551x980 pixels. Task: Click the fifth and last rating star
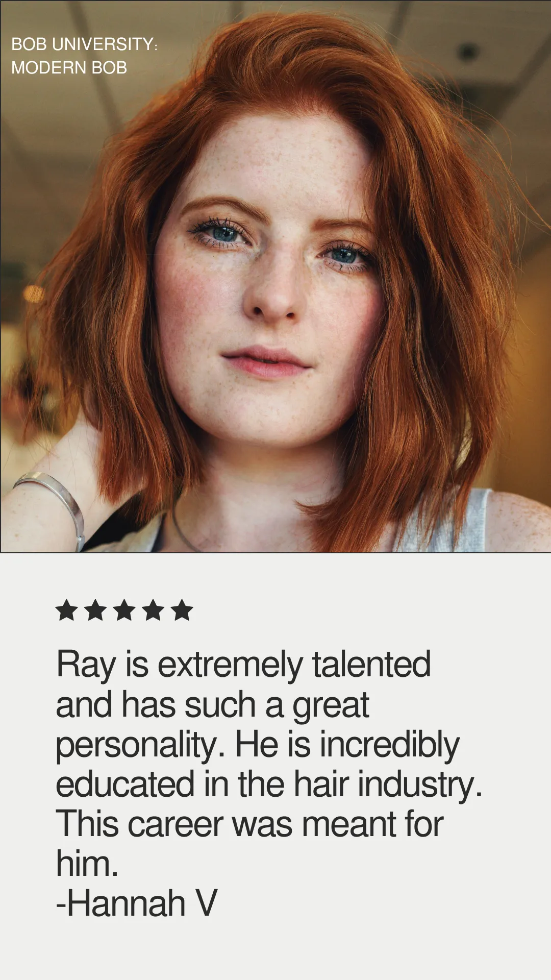click(x=182, y=610)
